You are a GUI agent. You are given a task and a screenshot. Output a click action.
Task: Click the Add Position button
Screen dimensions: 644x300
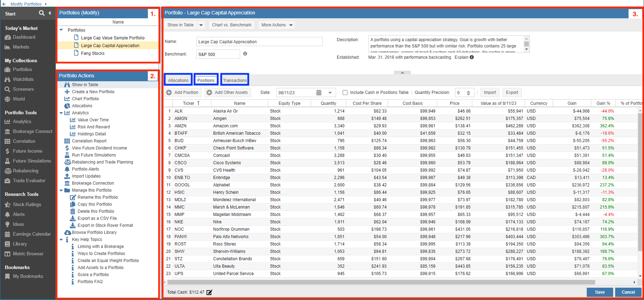[x=183, y=92]
